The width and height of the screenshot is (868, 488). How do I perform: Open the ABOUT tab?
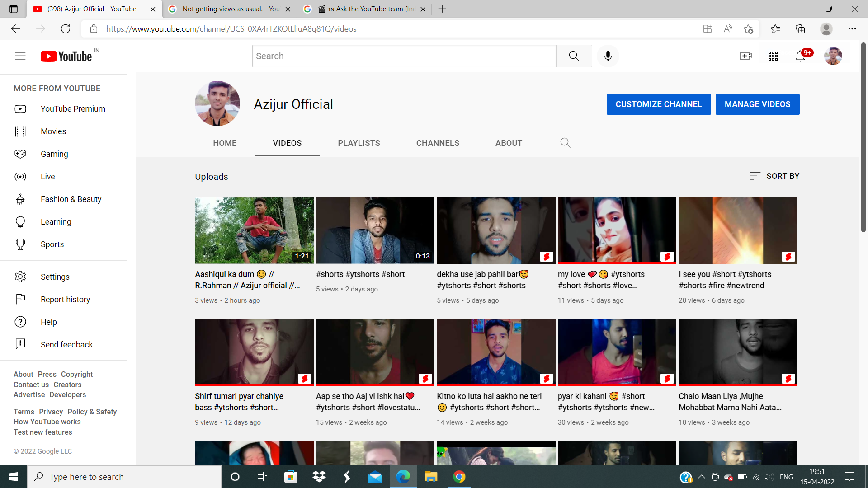pyautogui.click(x=509, y=143)
